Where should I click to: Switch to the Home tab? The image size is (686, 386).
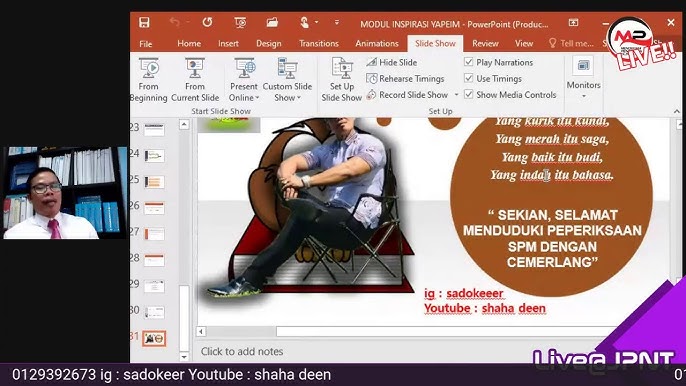tap(189, 43)
